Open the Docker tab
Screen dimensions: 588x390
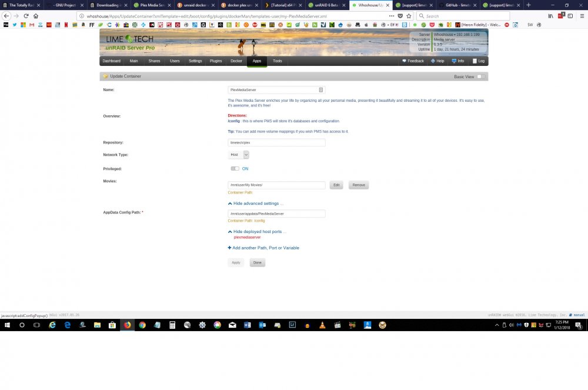(x=236, y=61)
